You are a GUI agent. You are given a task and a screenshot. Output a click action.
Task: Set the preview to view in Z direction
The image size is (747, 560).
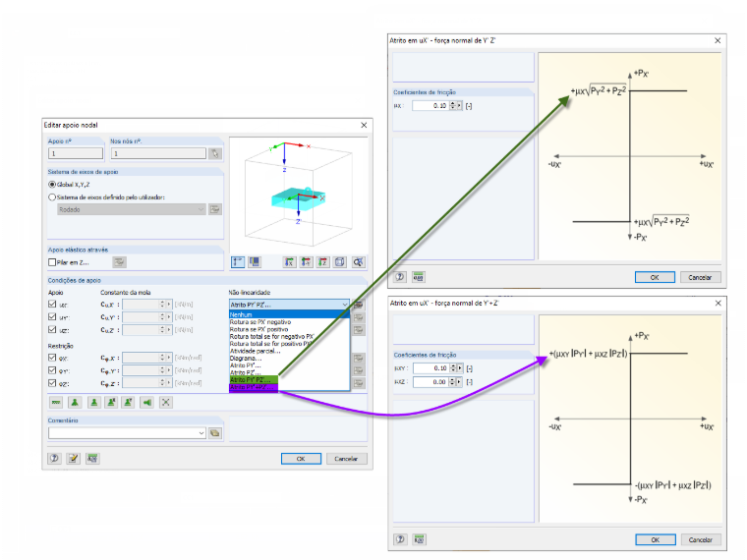tap(323, 262)
